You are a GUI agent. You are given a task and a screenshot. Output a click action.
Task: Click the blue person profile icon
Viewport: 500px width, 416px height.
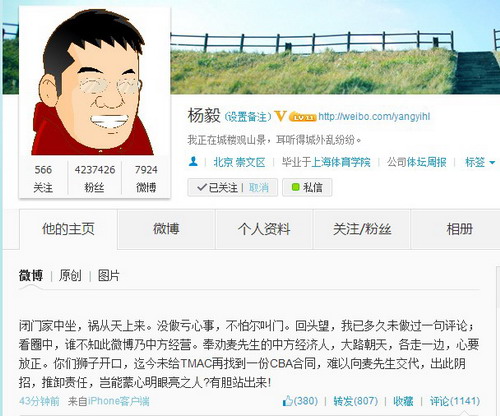(x=193, y=162)
